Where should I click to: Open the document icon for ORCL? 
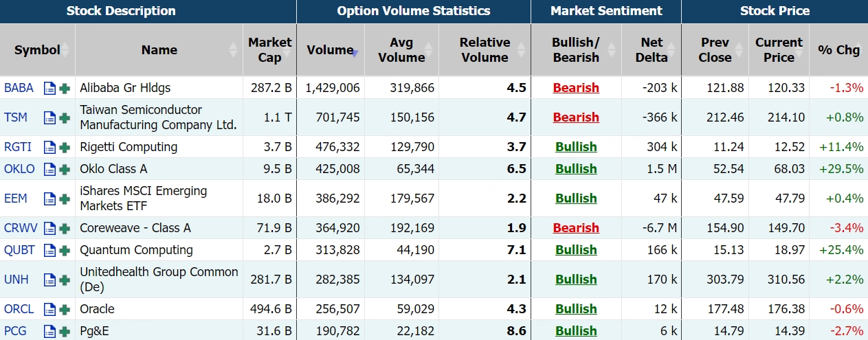pos(49,309)
